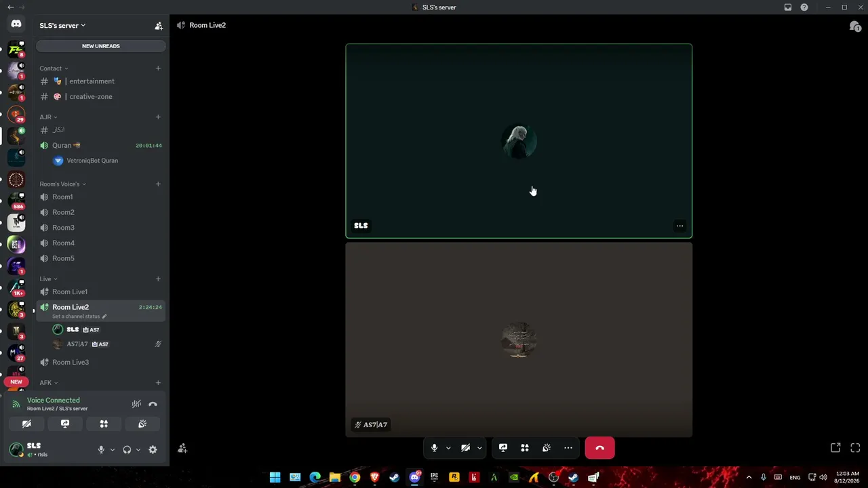The width and height of the screenshot is (868, 488).
Task: Join the Quran voice channel
Action: [100, 146]
